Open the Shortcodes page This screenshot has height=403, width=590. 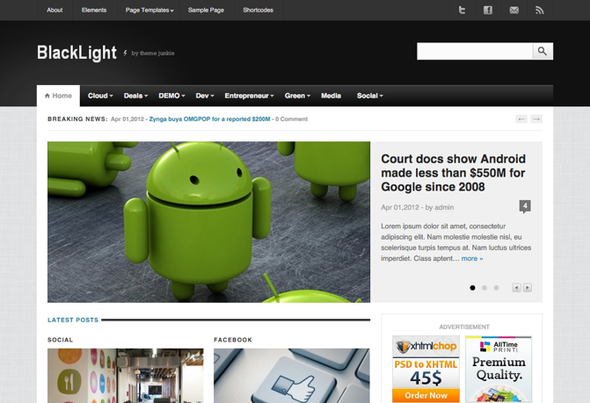click(x=258, y=10)
